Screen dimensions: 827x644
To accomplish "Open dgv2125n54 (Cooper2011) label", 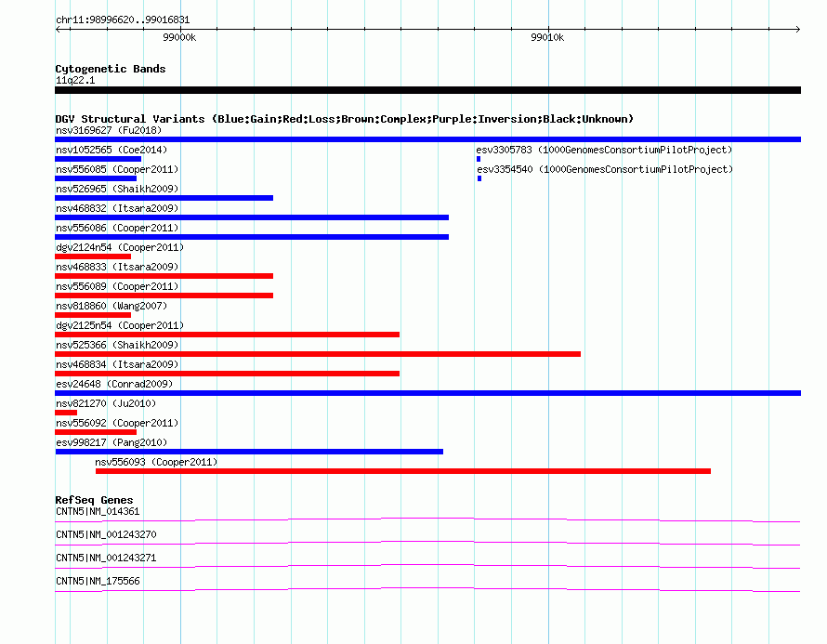I will (x=120, y=325).
